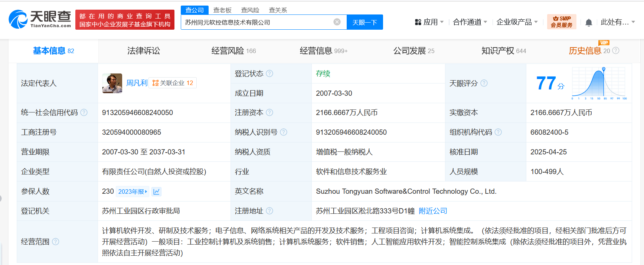This screenshot has height=265, width=644.
Task: Click the TianYanCha logo
Action: click(x=40, y=19)
